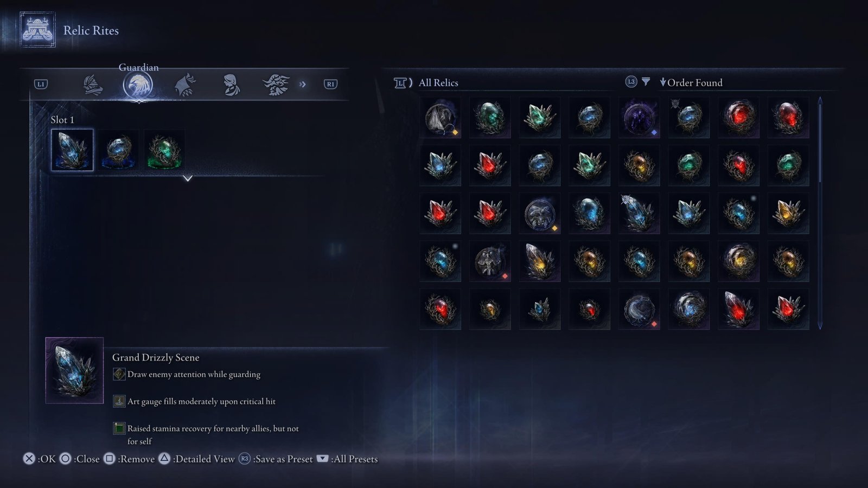Click the Relic Rites header emblem icon
Image resolution: width=868 pixels, height=488 pixels.
(37, 29)
